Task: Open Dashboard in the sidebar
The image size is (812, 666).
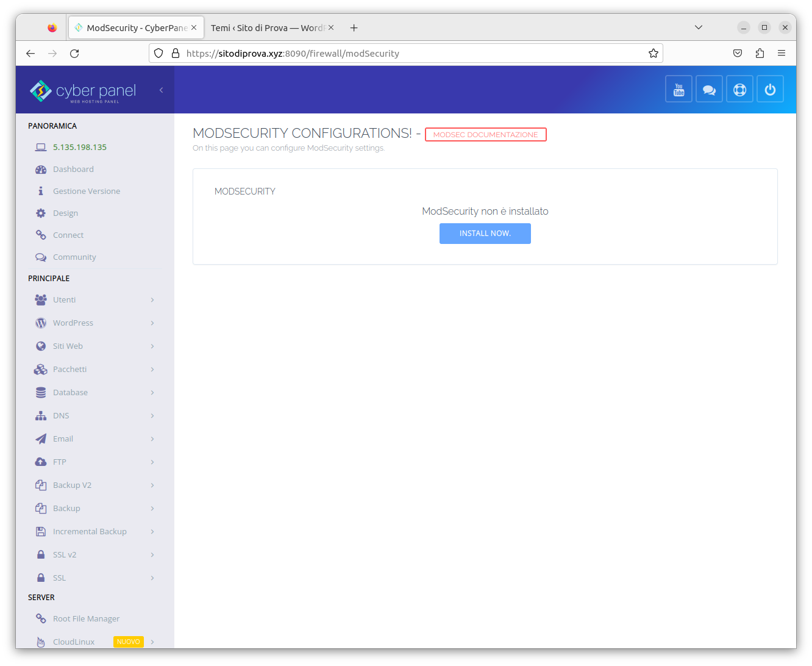Action: pos(73,170)
